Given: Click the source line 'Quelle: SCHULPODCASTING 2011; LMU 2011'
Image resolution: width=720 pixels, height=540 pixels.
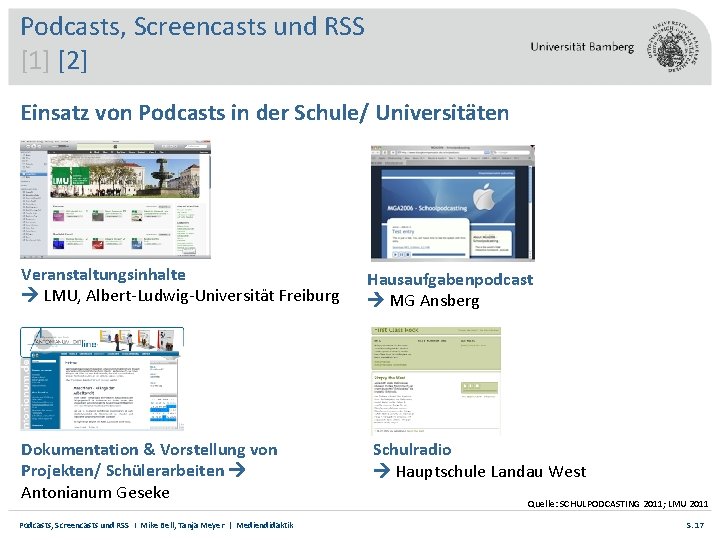Looking at the screenshot, I should click(618, 504).
